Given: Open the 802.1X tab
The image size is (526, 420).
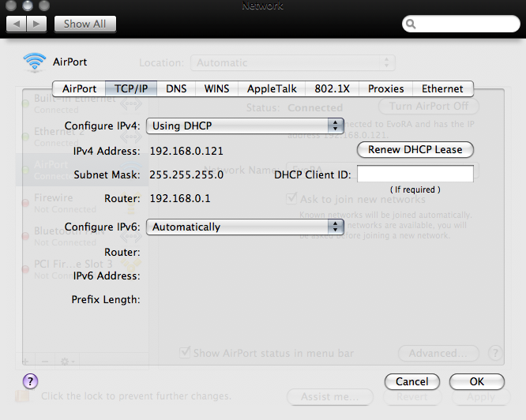Looking at the screenshot, I should pos(332,89).
